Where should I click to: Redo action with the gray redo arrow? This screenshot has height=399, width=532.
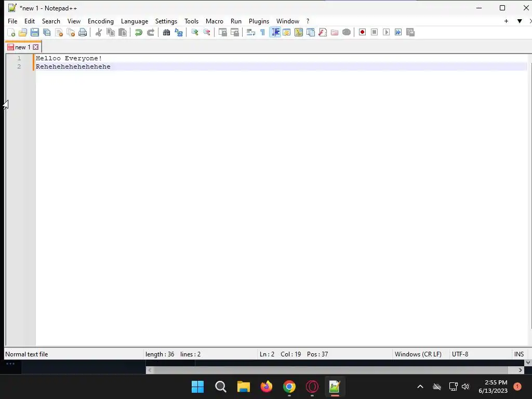tap(151, 32)
